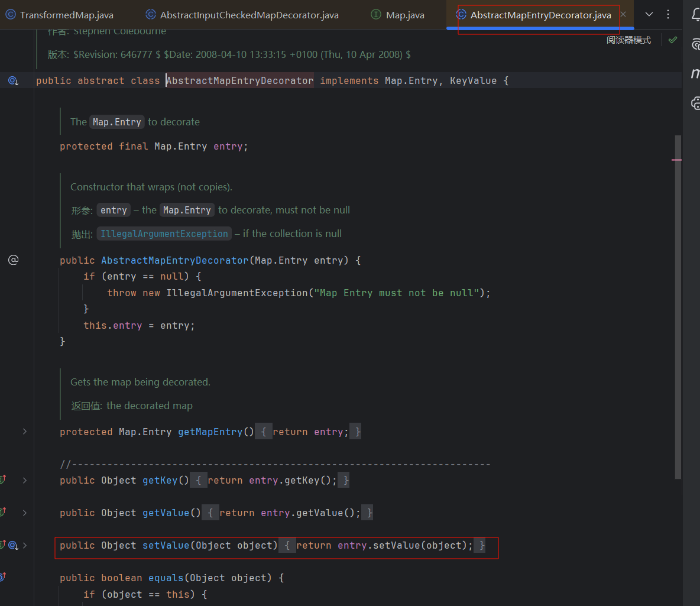The width and height of the screenshot is (700, 606).
Task: Click the implements gutter icon beside getKey
Action: (x=3, y=480)
